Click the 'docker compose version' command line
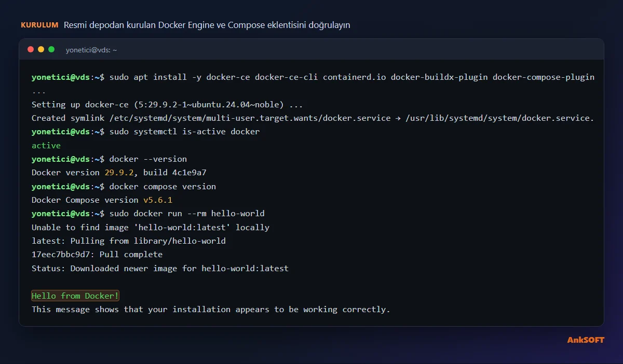The image size is (623, 364). point(124,187)
